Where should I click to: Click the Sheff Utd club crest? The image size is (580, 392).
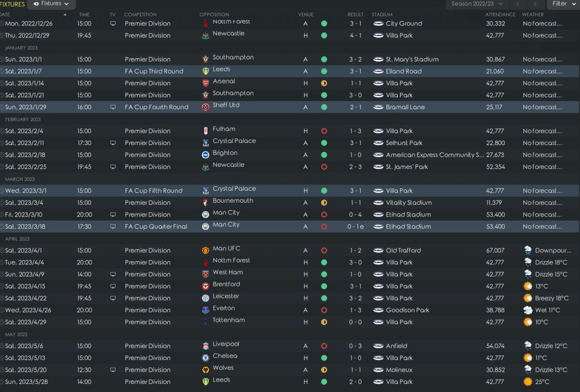pos(205,107)
